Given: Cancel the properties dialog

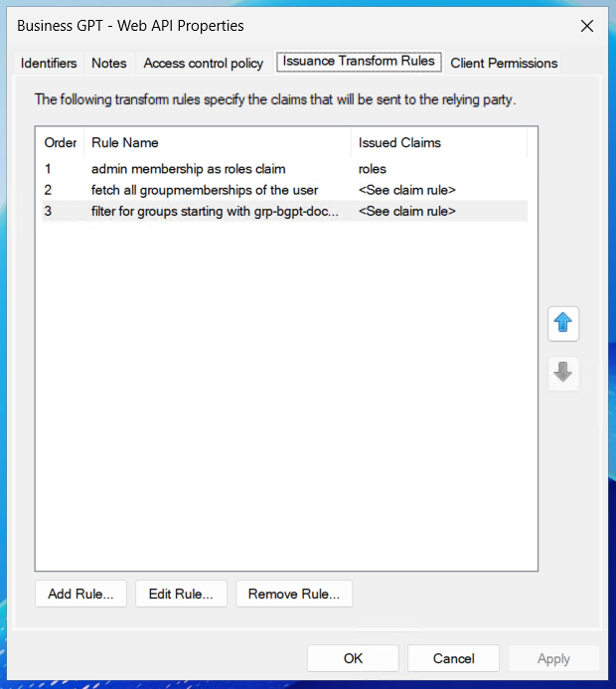Looking at the screenshot, I should tap(453, 658).
